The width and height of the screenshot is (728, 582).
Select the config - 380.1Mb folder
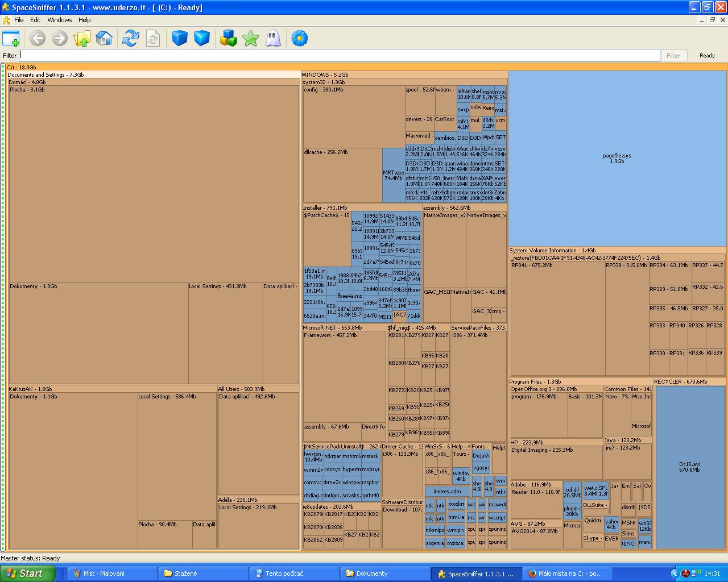coord(354,117)
